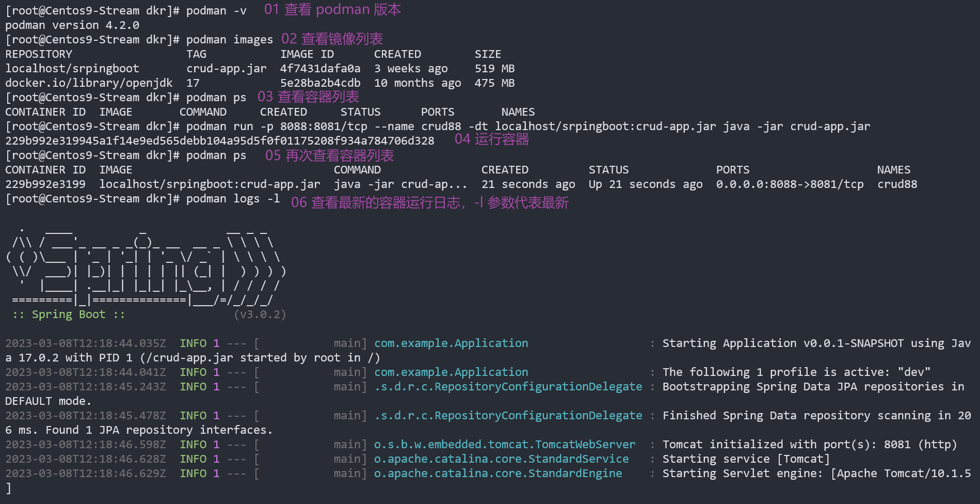Click the docker.io/library/openjdk repository name
This screenshot has height=504, width=980.
[89, 83]
